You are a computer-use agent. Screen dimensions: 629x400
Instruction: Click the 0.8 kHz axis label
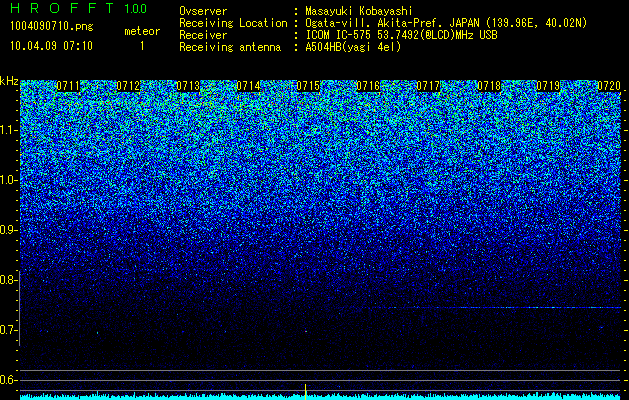coord(8,280)
